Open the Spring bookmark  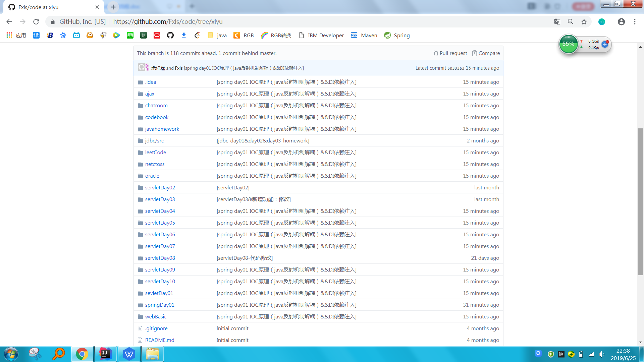pos(397,35)
